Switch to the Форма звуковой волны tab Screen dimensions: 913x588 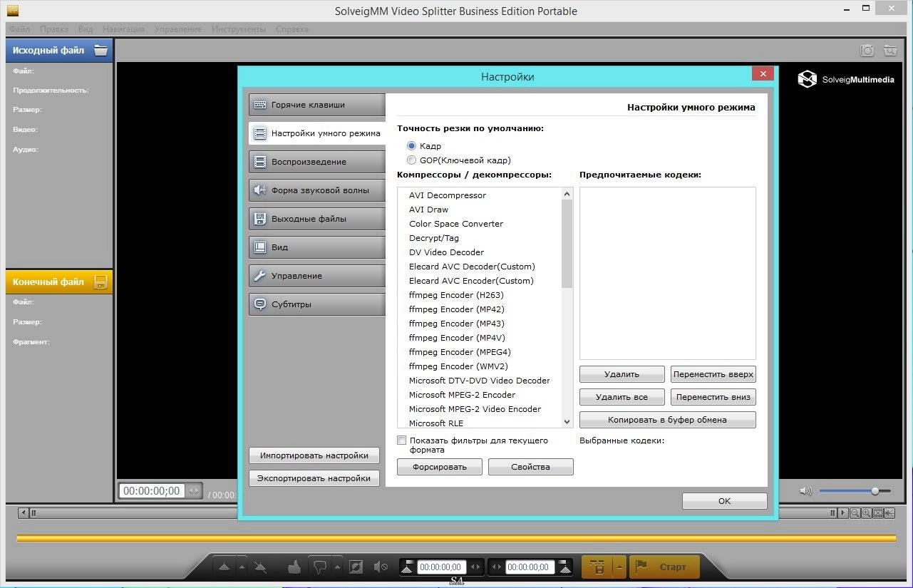coord(317,190)
